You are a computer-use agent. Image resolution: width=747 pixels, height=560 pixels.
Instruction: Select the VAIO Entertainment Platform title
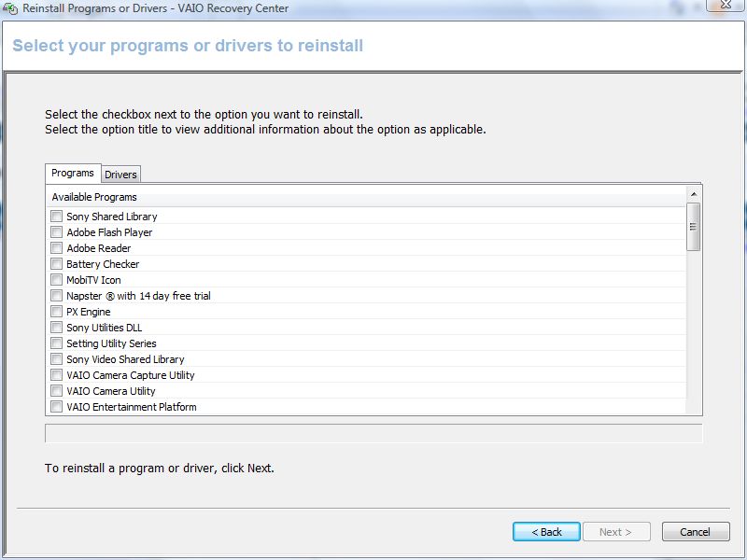point(132,407)
